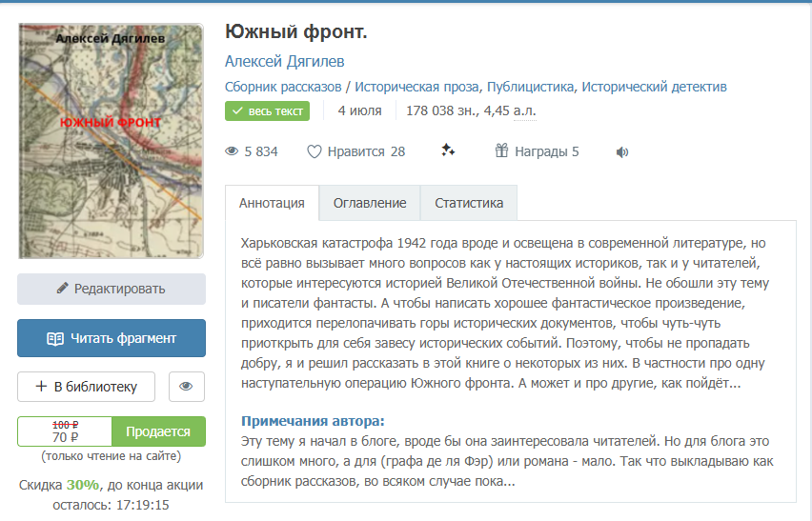Click the views eye icon beside 5 834
Screen dimensions: 812x521
coord(232,151)
